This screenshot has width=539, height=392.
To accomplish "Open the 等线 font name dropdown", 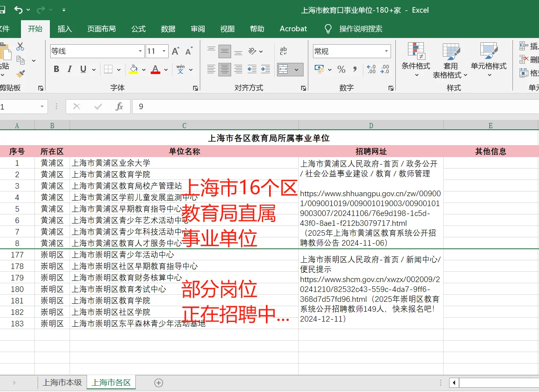I will click(140, 51).
